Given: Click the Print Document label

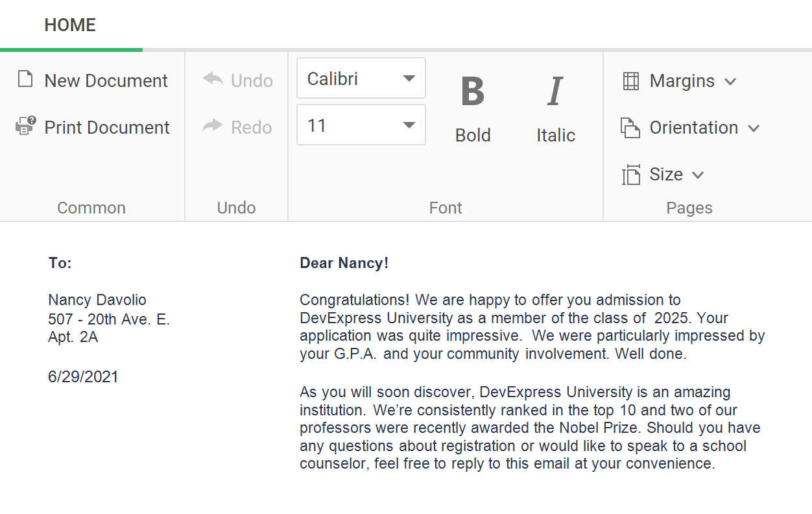Looking at the screenshot, I should (x=107, y=128).
